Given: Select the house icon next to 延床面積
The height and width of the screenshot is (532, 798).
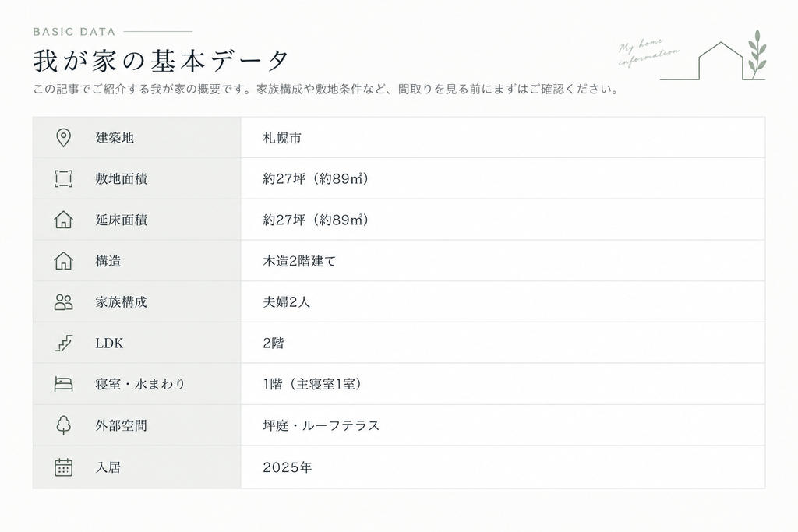Looking at the screenshot, I should tap(63, 220).
